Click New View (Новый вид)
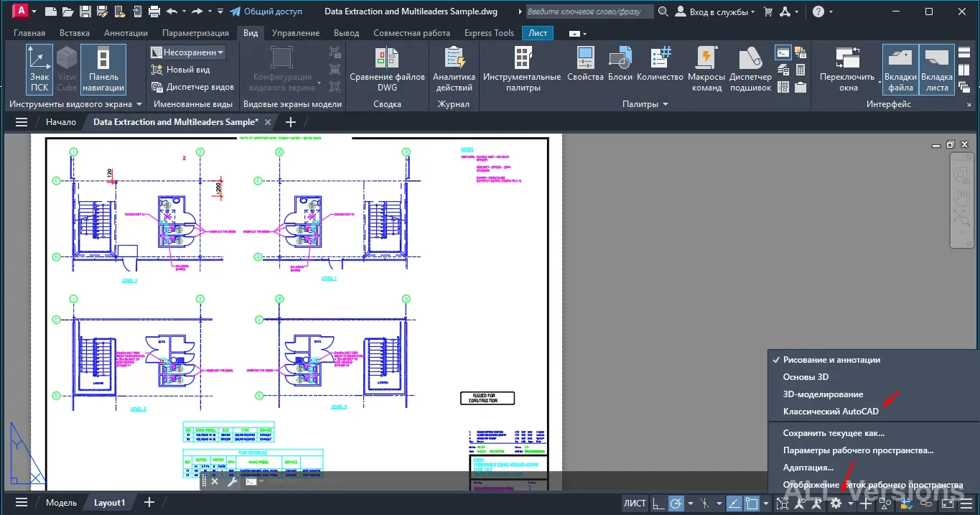This screenshot has width=980, height=515. [x=180, y=70]
